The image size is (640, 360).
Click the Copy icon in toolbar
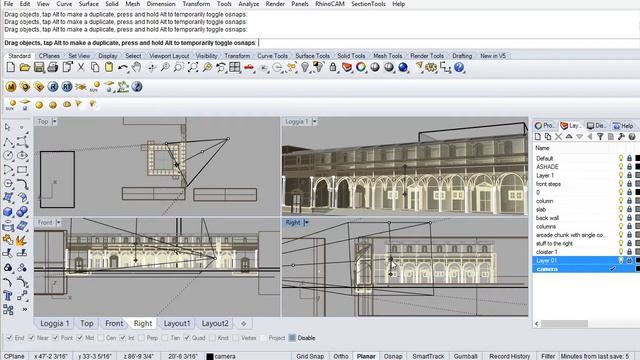click(x=95, y=67)
